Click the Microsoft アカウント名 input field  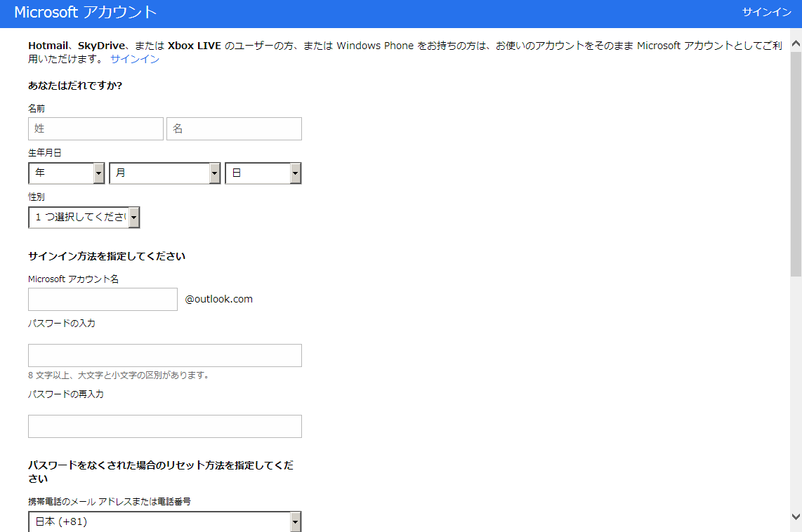pyautogui.click(x=103, y=300)
